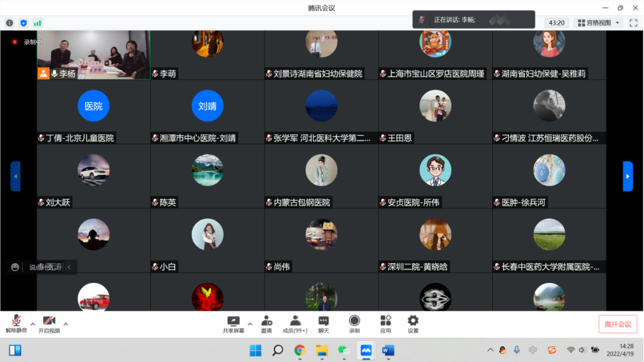This screenshot has width=644, height=362.
Task: Click the meeting timer 43:20
Action: coord(556,23)
